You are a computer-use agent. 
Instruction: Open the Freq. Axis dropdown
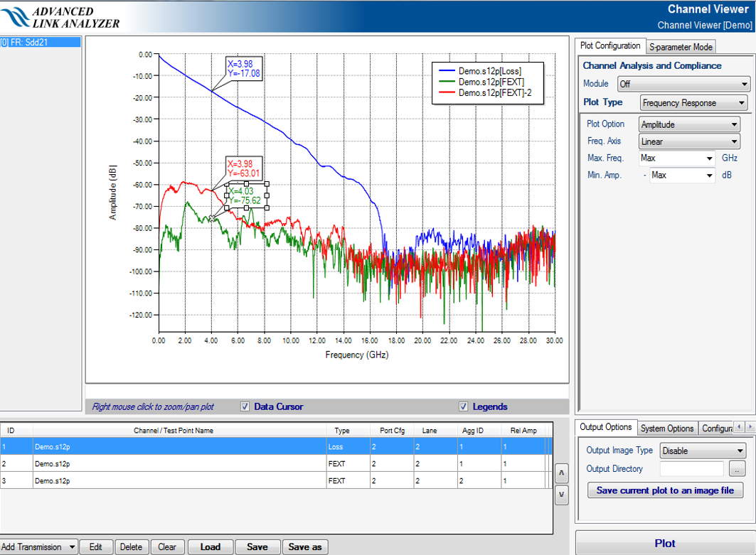coord(689,141)
